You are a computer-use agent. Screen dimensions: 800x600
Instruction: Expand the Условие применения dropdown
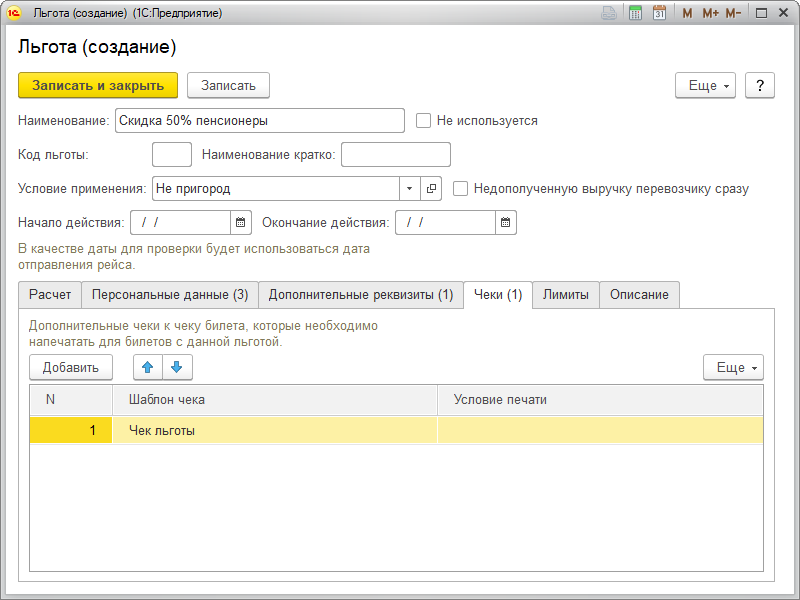410,188
